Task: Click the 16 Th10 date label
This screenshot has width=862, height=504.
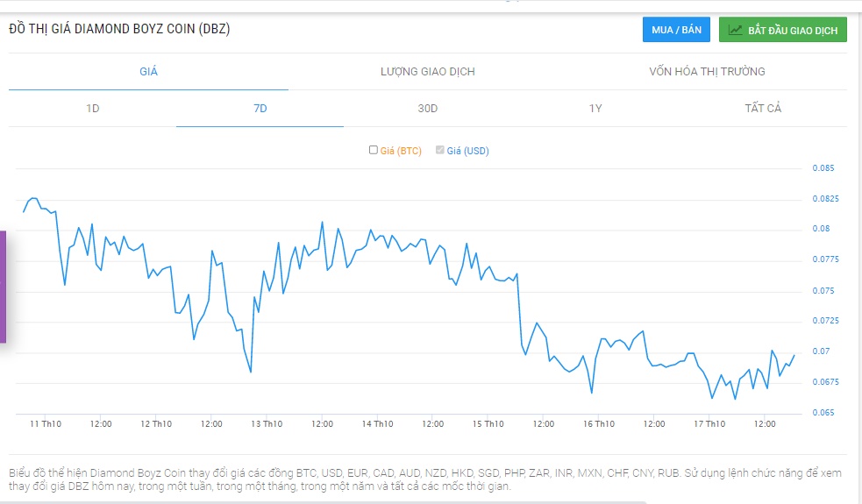Action: click(x=599, y=423)
